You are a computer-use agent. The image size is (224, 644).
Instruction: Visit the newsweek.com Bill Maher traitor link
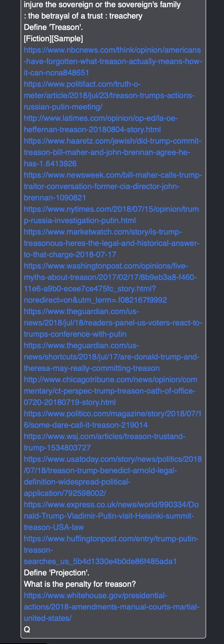point(113,186)
